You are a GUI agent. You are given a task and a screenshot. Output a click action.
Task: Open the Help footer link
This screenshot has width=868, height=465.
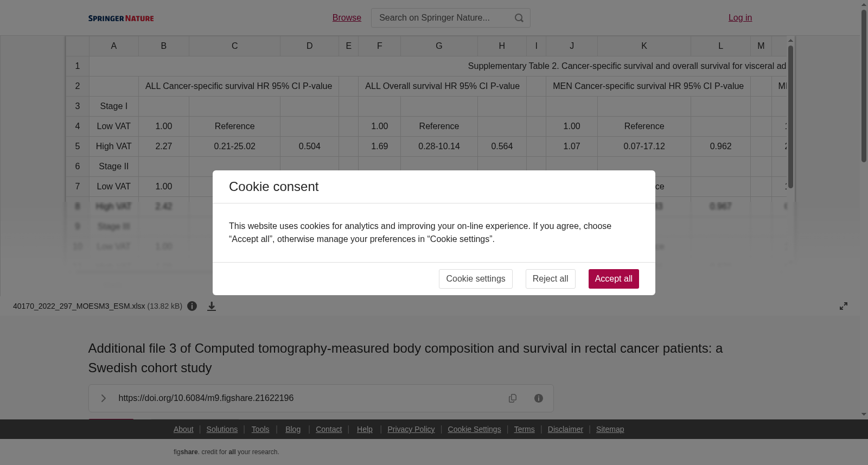point(365,429)
